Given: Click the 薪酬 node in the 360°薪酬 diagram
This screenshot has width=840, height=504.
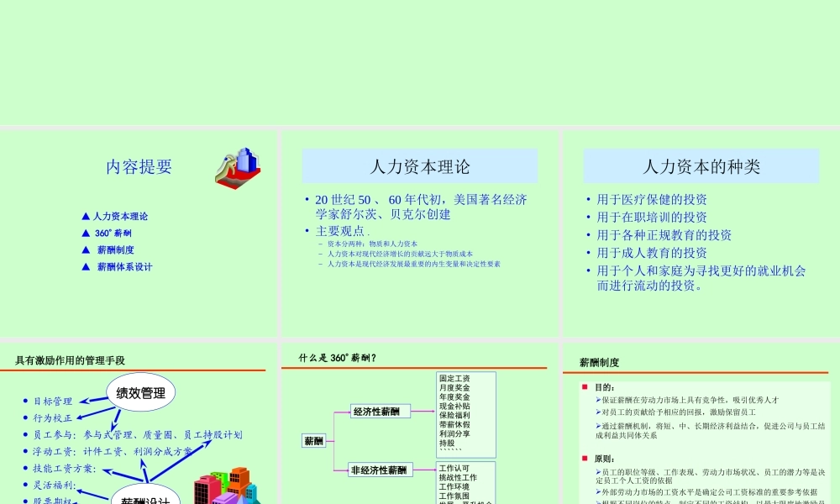Looking at the screenshot, I should click(x=312, y=440).
